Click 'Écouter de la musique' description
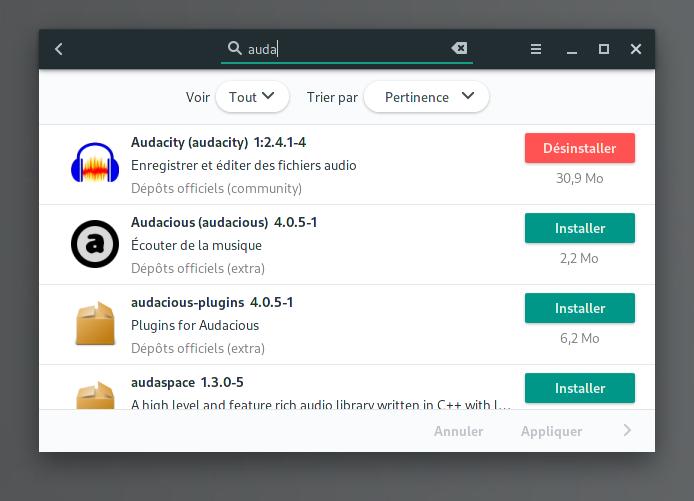 pyautogui.click(x=197, y=245)
